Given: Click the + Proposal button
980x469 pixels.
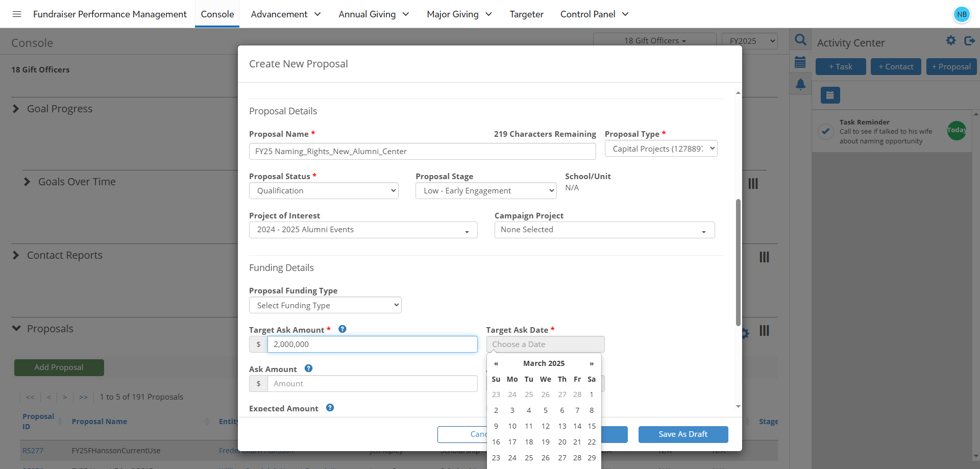Looking at the screenshot, I should tap(951, 66).
